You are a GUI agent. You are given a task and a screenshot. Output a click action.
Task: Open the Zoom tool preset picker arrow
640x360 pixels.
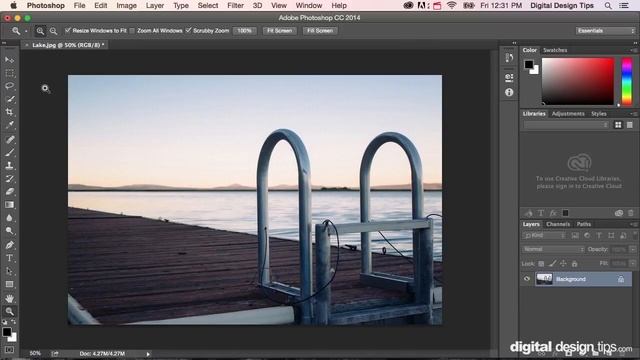(26, 31)
